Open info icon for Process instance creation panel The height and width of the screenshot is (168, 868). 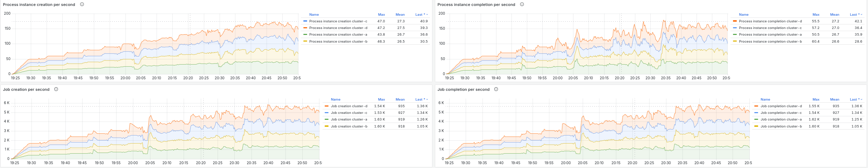82,5
